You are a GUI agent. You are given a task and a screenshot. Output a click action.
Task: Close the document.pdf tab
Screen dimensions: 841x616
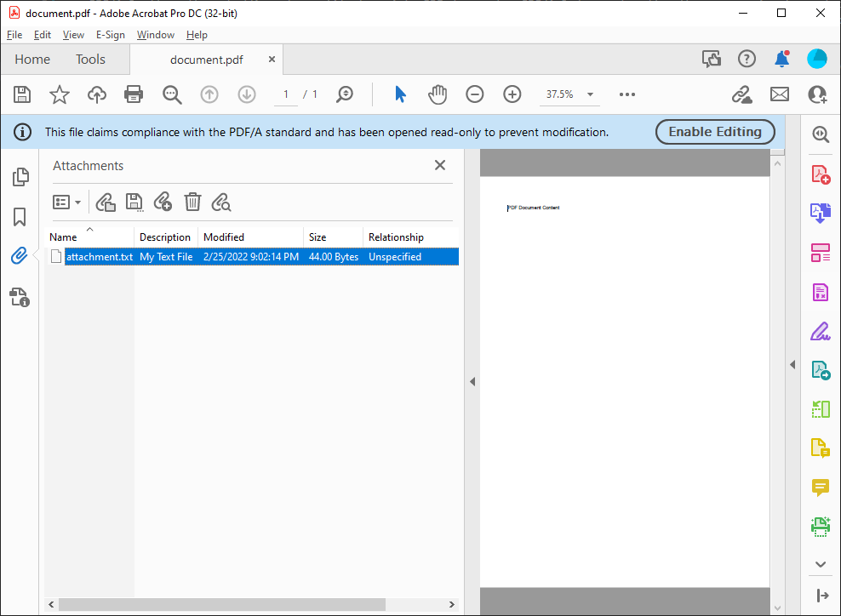[272, 59]
